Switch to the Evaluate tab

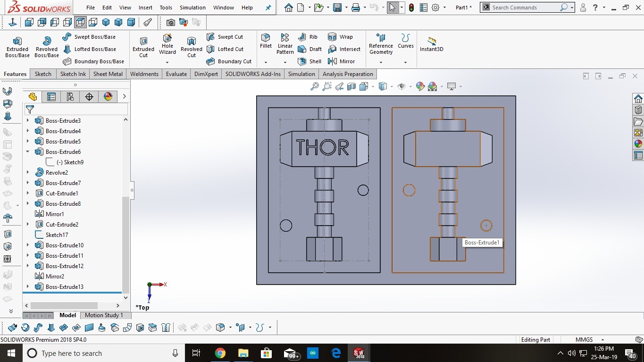[x=176, y=74]
